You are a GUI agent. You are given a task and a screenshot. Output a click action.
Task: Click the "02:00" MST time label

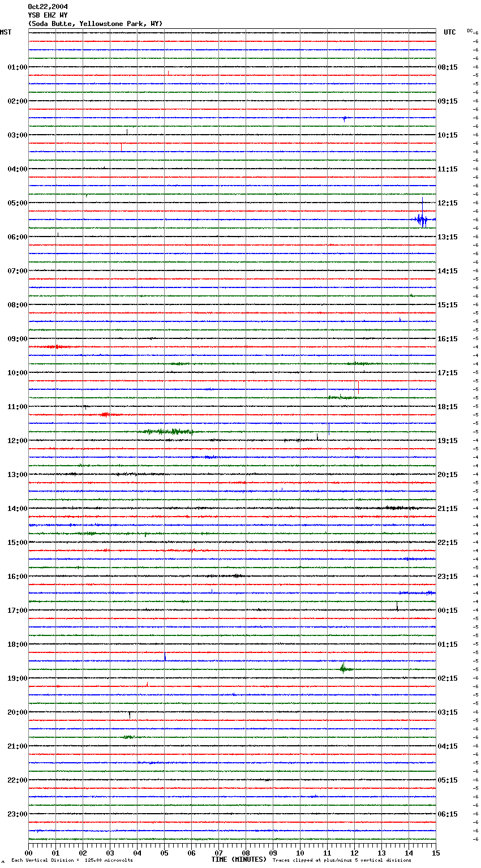pyautogui.click(x=18, y=101)
